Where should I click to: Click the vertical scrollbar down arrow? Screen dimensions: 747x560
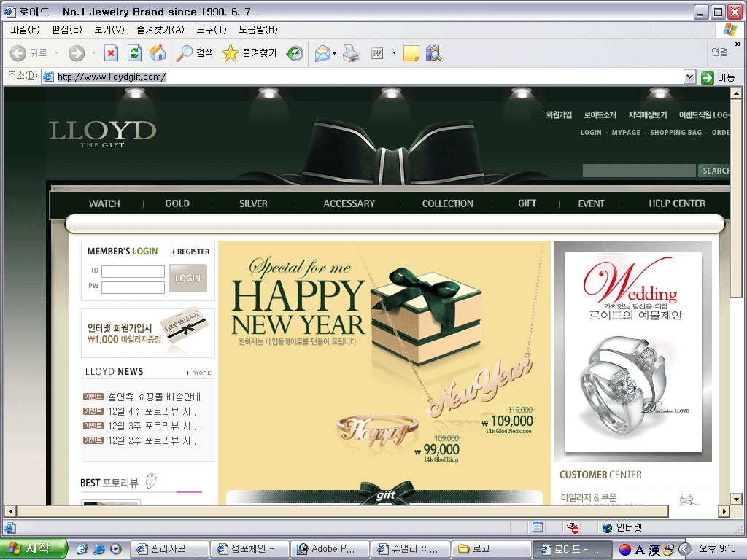736,499
